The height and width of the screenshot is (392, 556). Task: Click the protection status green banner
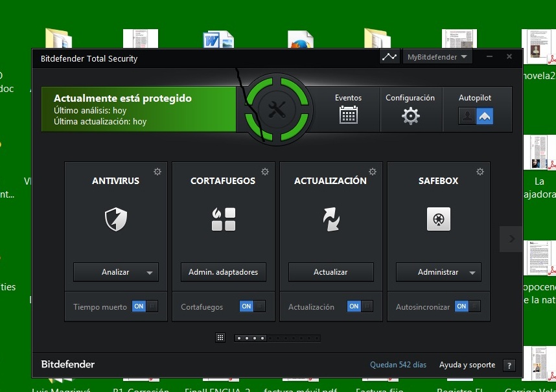(139, 110)
